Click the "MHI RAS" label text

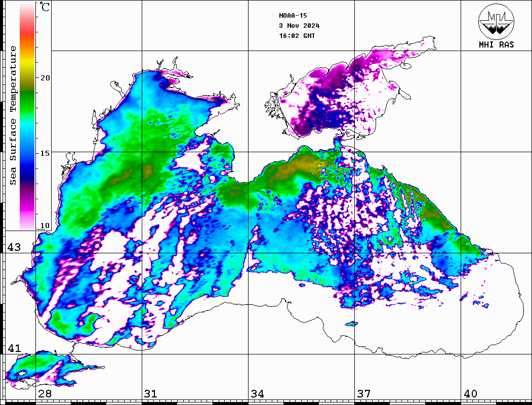497,44
